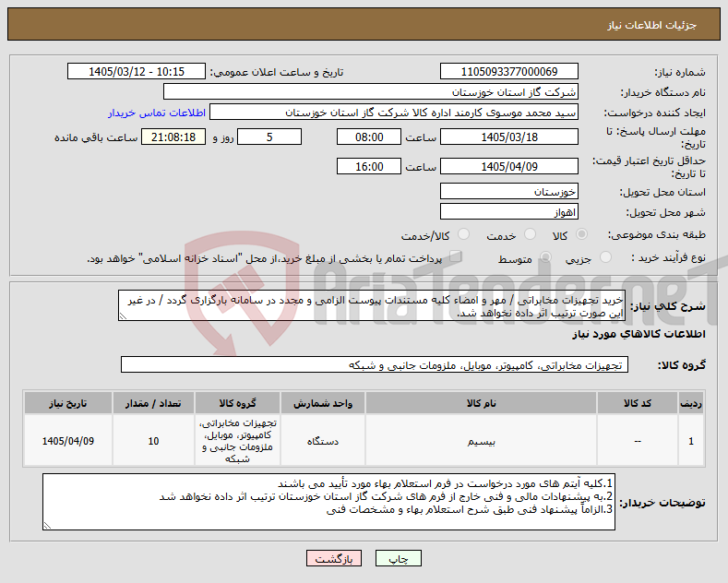Click the buyer notes textarea resize handle

pyautogui.click(x=47, y=526)
